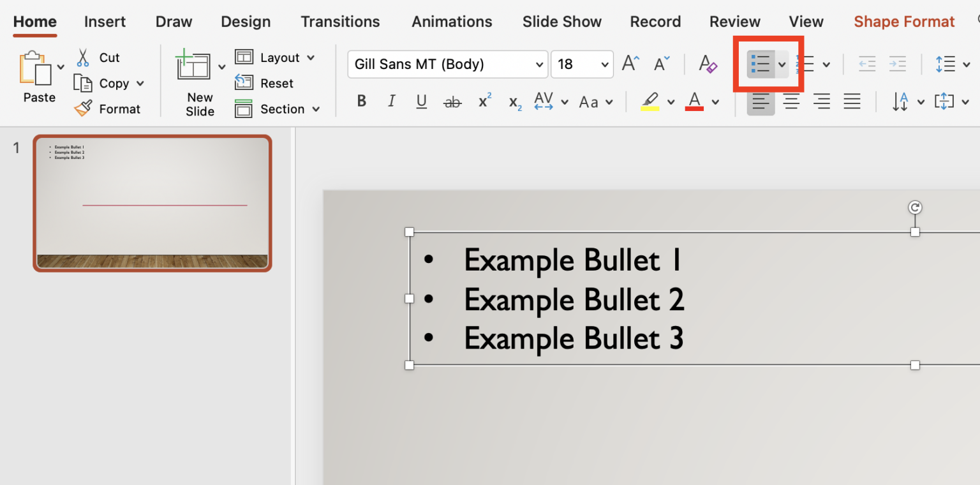Open the Record tab
Image resolution: width=980 pixels, height=485 pixels.
(655, 22)
